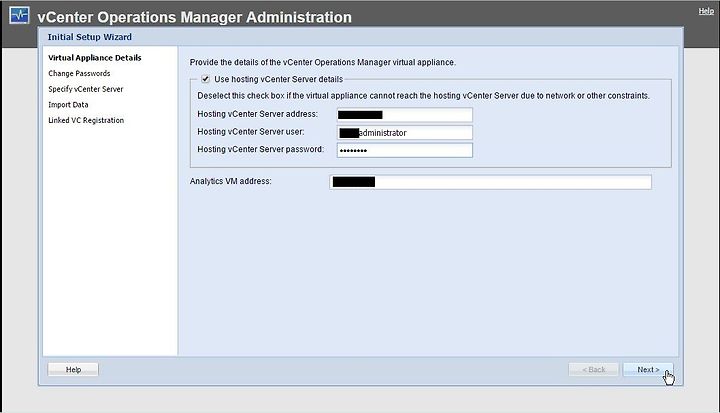Viewport: 720px width, 413px height.
Task: Open Specify vCenter Server step
Action: click(x=85, y=89)
